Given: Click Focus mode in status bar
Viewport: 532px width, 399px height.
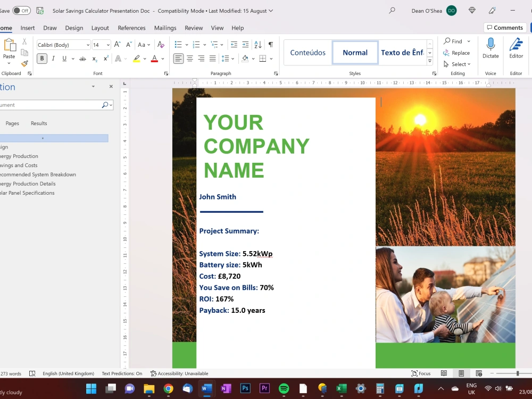Looking at the screenshot, I should tap(421, 373).
